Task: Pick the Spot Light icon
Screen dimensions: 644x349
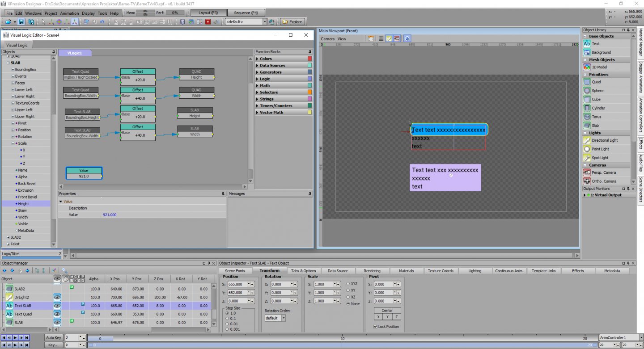Action: pos(587,158)
